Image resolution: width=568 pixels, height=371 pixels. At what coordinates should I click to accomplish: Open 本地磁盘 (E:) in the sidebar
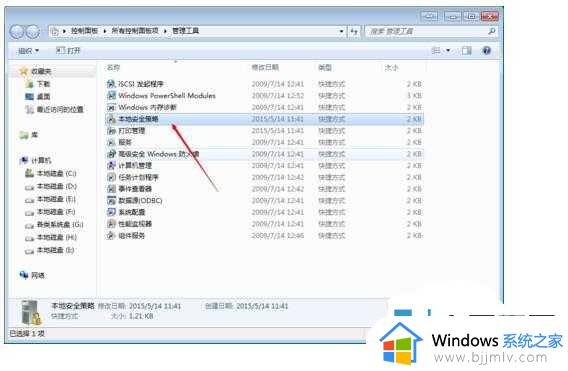click(x=57, y=199)
